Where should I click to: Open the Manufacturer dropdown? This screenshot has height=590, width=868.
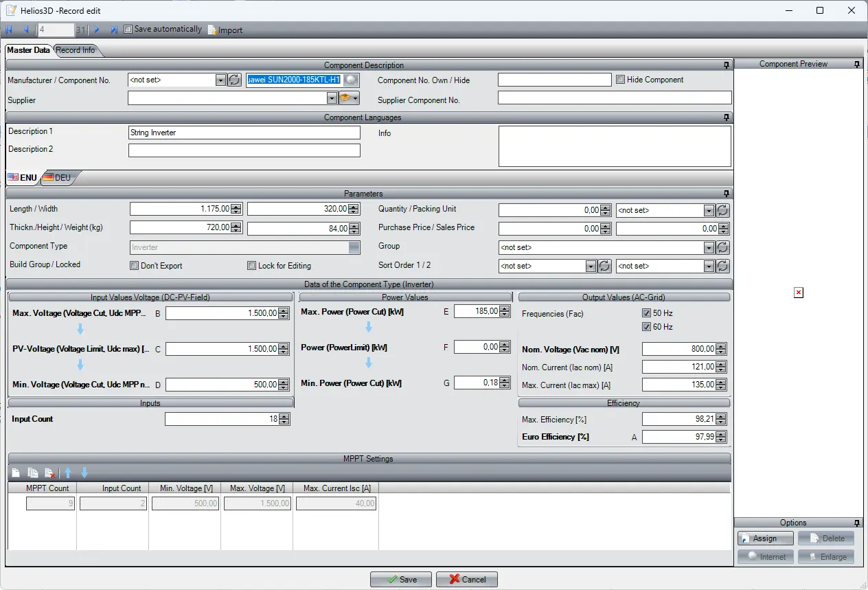point(220,80)
